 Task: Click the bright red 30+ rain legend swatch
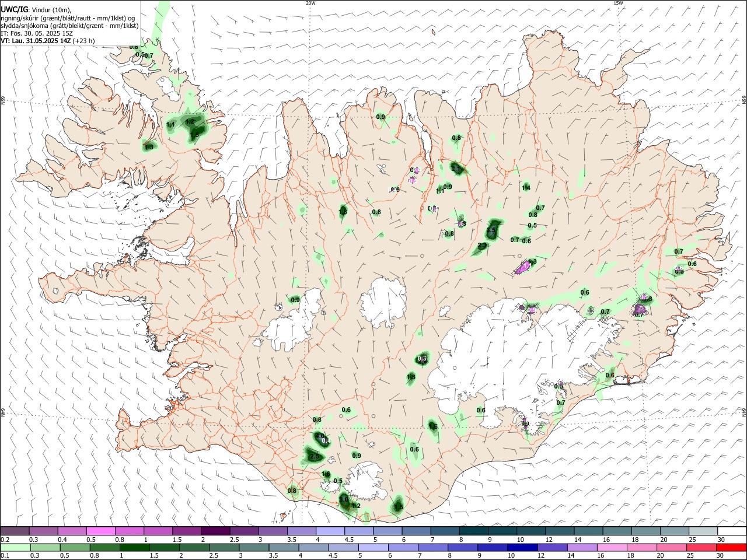pos(732,548)
